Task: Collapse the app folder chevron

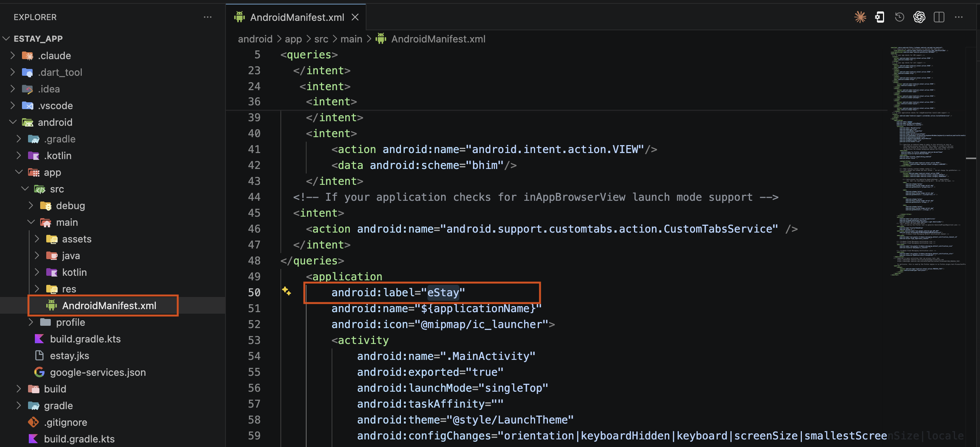Action: point(19,172)
